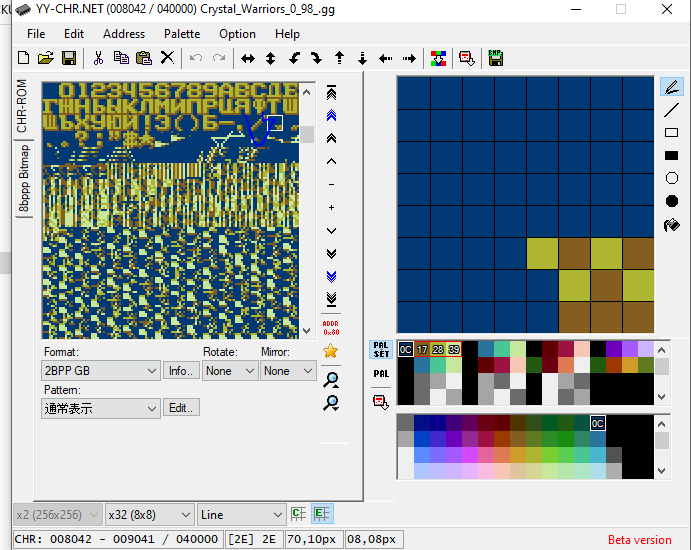Screen dimensions: 691x550
Task: Open the Format 2BPP GB dropdown
Action: click(x=101, y=371)
